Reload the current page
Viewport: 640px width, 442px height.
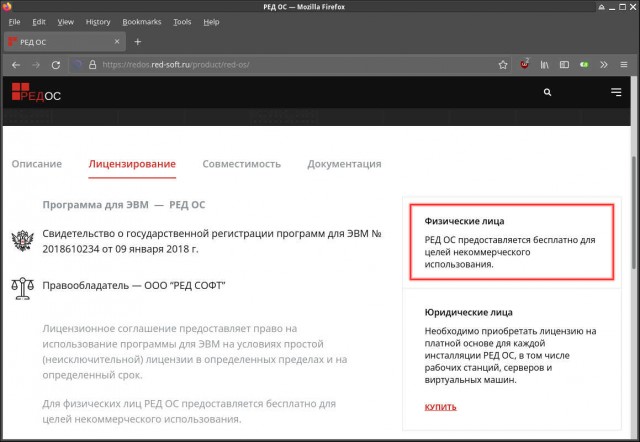pos(56,65)
